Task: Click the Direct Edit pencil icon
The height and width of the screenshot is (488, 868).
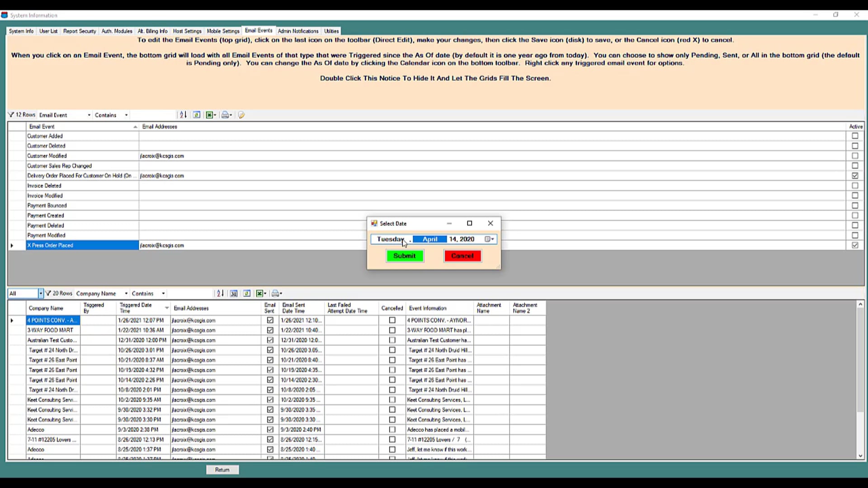Action: 241,115
